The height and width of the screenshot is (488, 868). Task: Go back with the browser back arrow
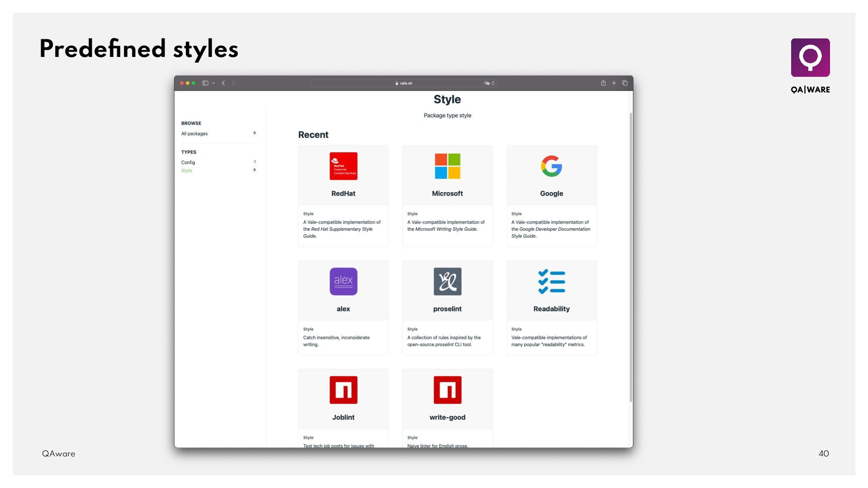pos(223,83)
